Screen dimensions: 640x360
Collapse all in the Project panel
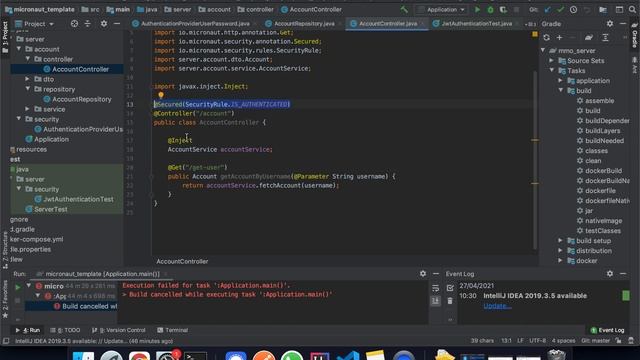tap(87, 24)
